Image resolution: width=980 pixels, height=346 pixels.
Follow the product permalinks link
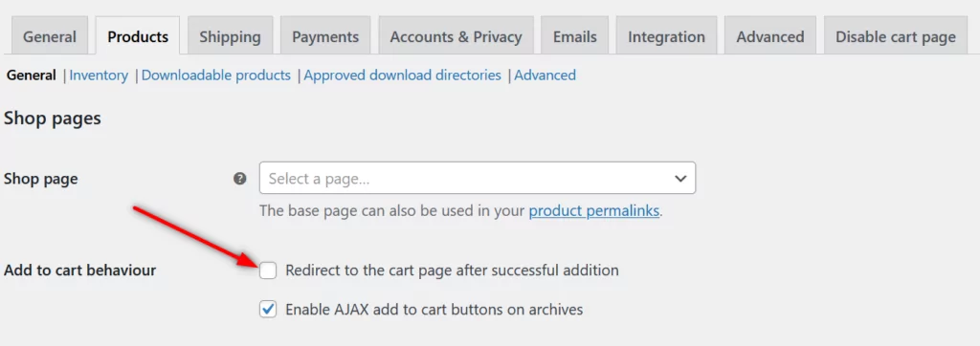[x=593, y=211]
